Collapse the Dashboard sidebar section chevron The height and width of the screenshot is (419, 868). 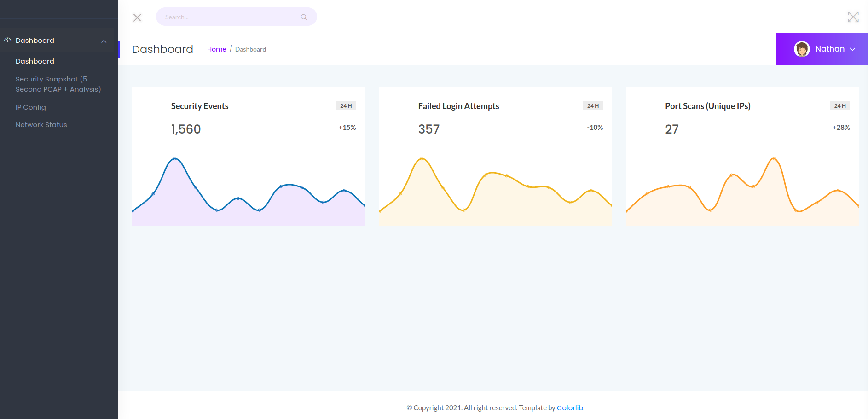click(104, 41)
